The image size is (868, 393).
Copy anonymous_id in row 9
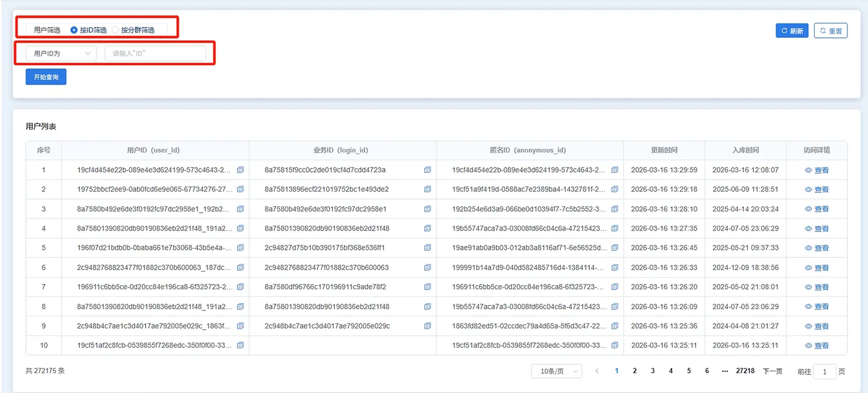[614, 326]
